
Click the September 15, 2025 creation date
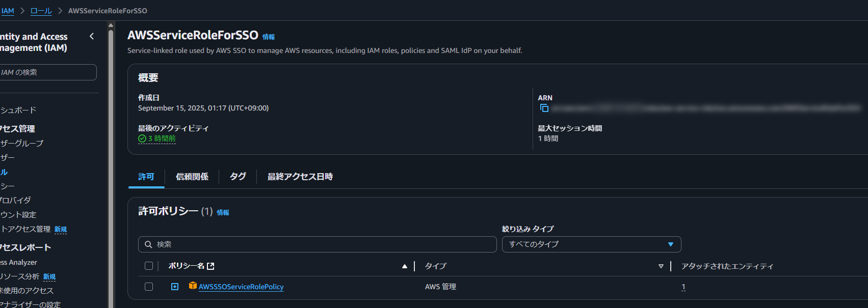(x=203, y=108)
